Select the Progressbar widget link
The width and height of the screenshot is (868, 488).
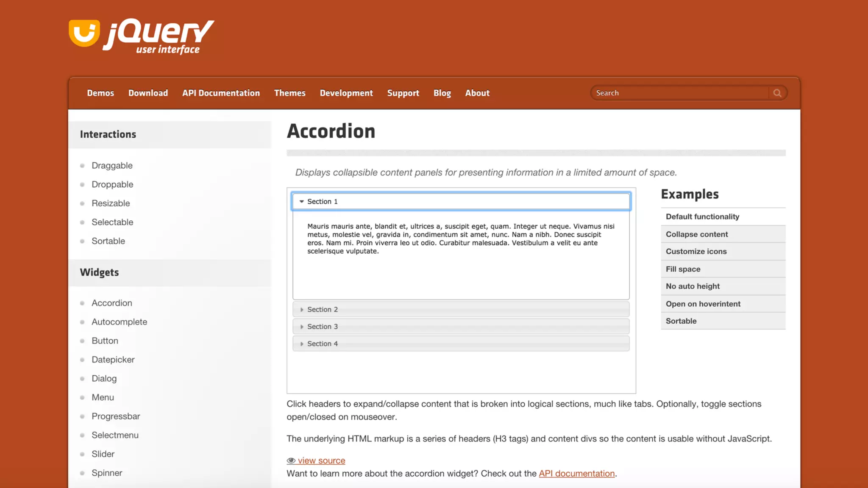tap(116, 416)
